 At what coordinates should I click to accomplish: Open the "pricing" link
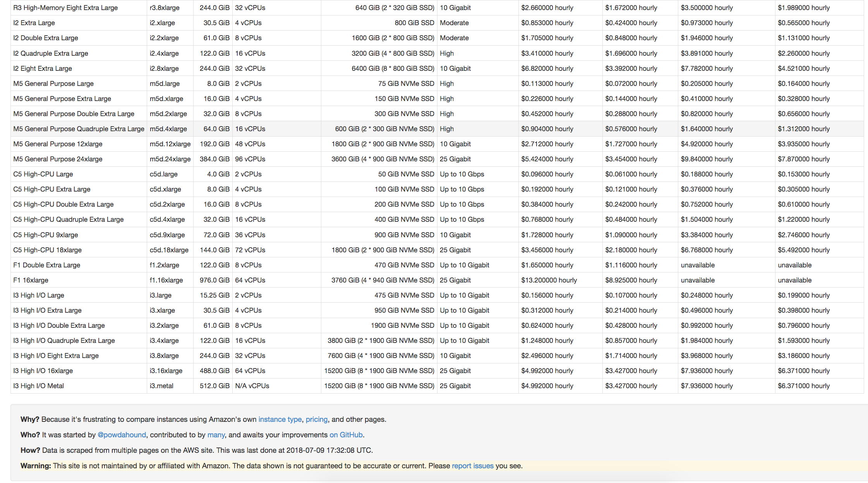(316, 419)
